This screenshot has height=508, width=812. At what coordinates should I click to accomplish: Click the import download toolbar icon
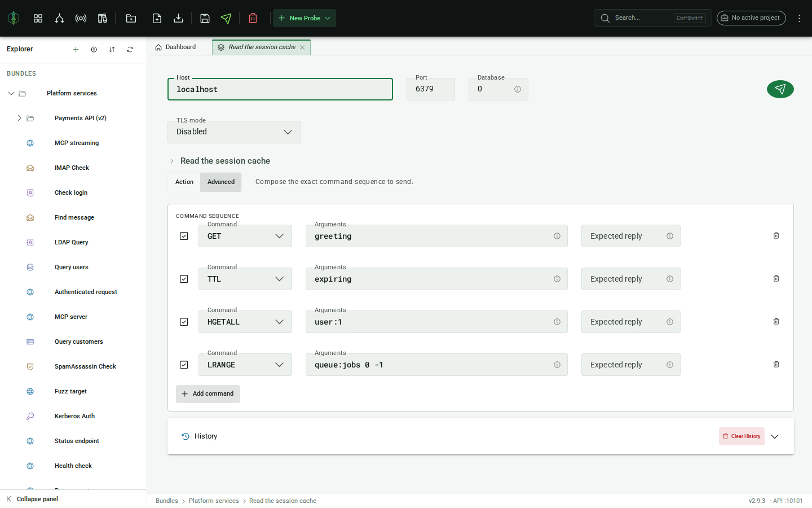(178, 18)
